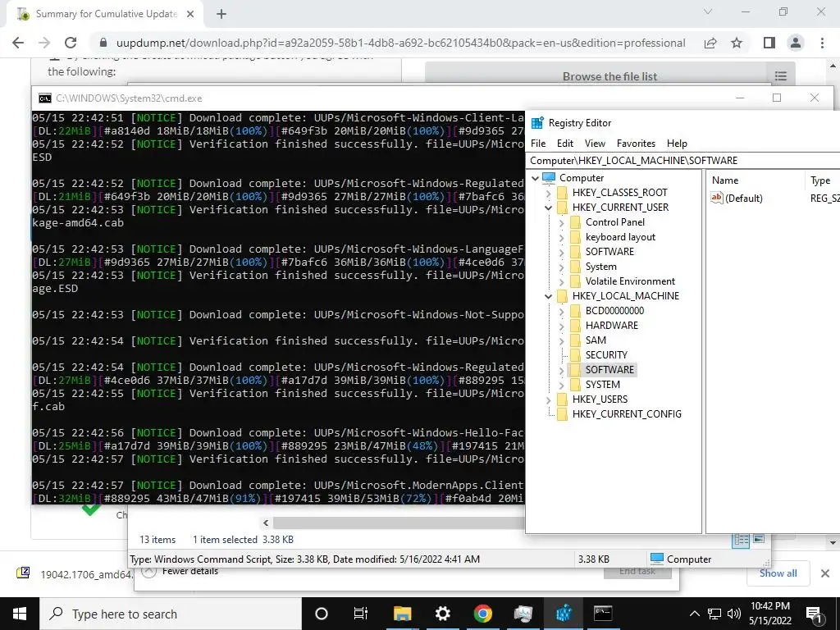Reload the uupdump page
This screenshot has height=630, width=840.
coord(71,43)
